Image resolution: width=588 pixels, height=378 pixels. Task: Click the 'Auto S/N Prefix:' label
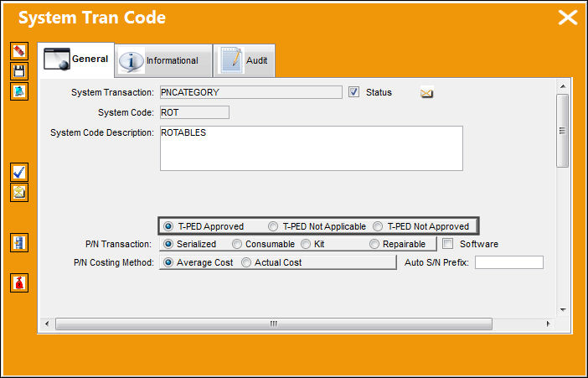point(436,262)
